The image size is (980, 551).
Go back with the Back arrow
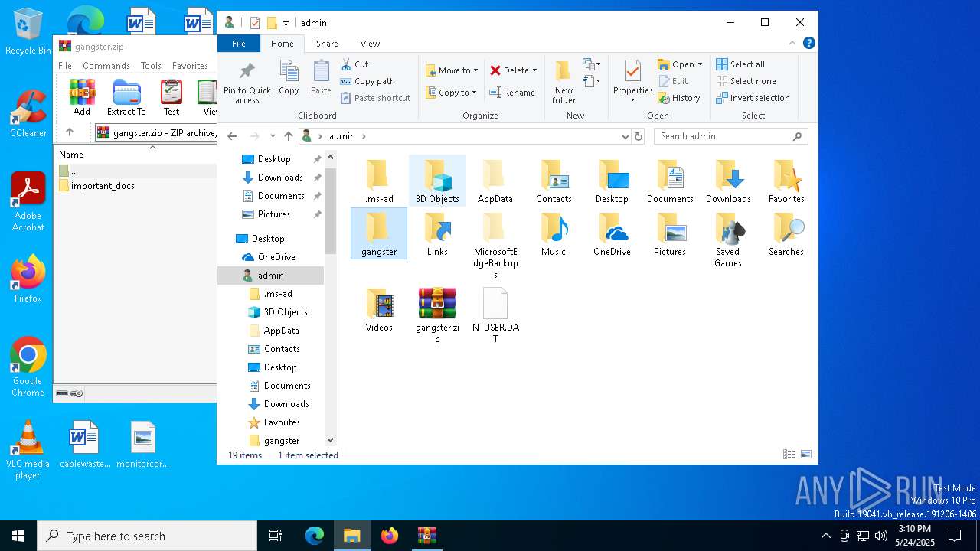[x=232, y=136]
